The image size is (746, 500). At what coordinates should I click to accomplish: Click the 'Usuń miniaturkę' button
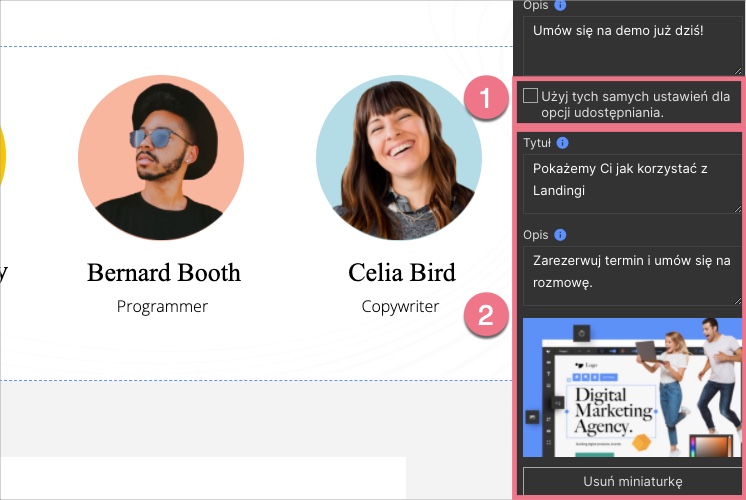pos(632,481)
